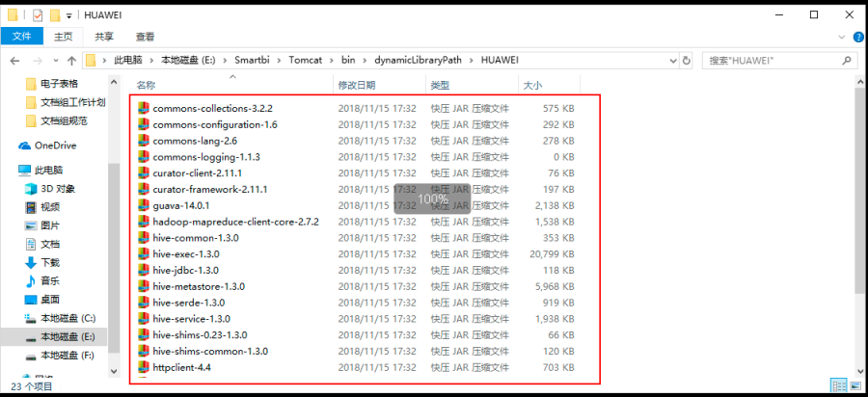The image size is (868, 397).
Task: Select the 主页 ribbon tab
Action: pos(63,37)
